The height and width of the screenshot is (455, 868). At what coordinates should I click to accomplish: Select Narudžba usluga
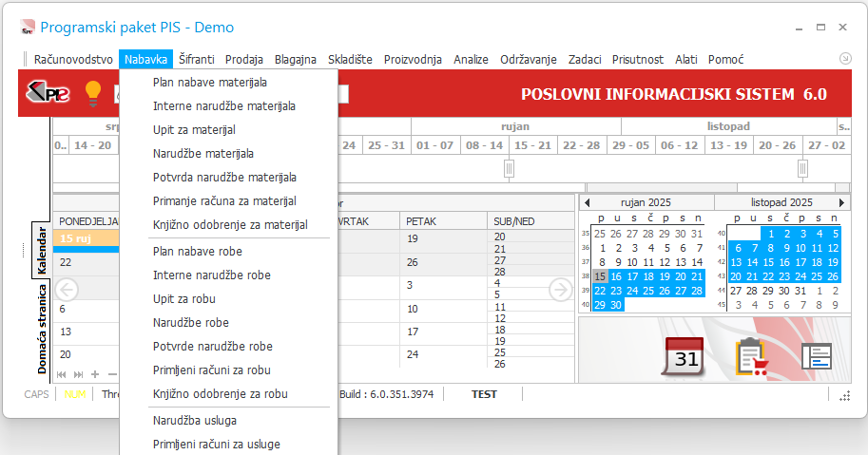(228, 421)
